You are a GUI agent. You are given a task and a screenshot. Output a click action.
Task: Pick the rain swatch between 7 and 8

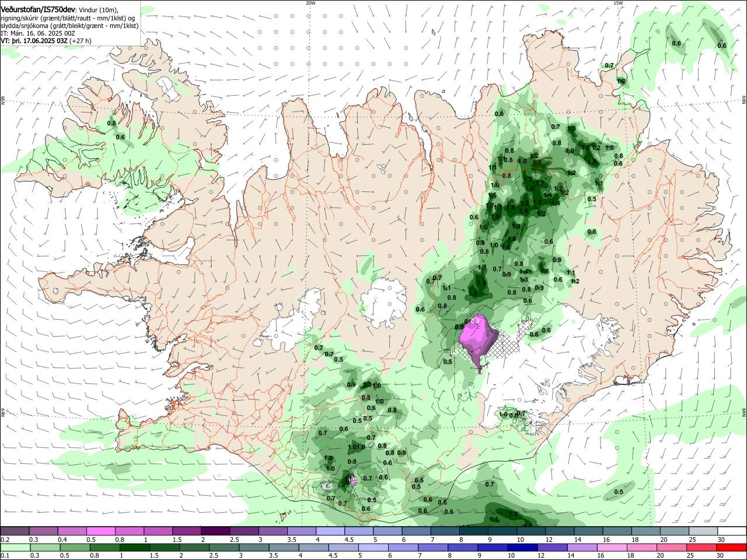click(433, 547)
